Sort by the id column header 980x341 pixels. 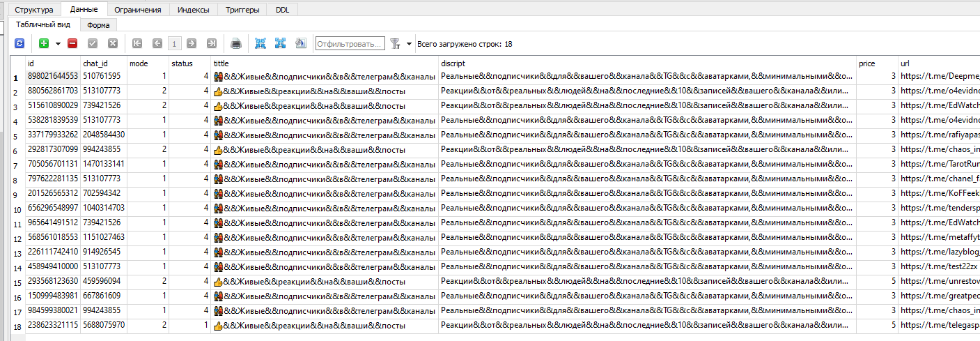(x=53, y=63)
